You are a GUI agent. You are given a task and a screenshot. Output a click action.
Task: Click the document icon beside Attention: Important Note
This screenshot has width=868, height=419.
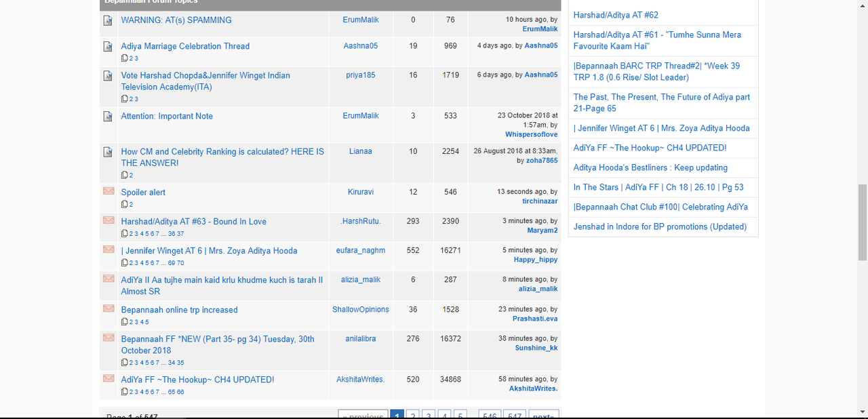coord(108,117)
